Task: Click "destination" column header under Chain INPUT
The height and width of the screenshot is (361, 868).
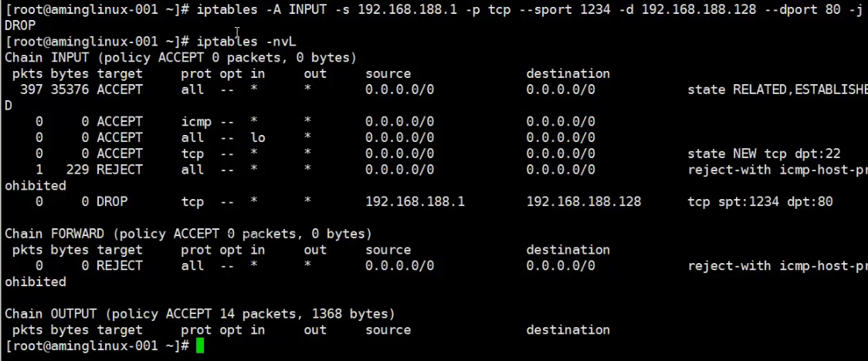Action: pyautogui.click(x=568, y=73)
